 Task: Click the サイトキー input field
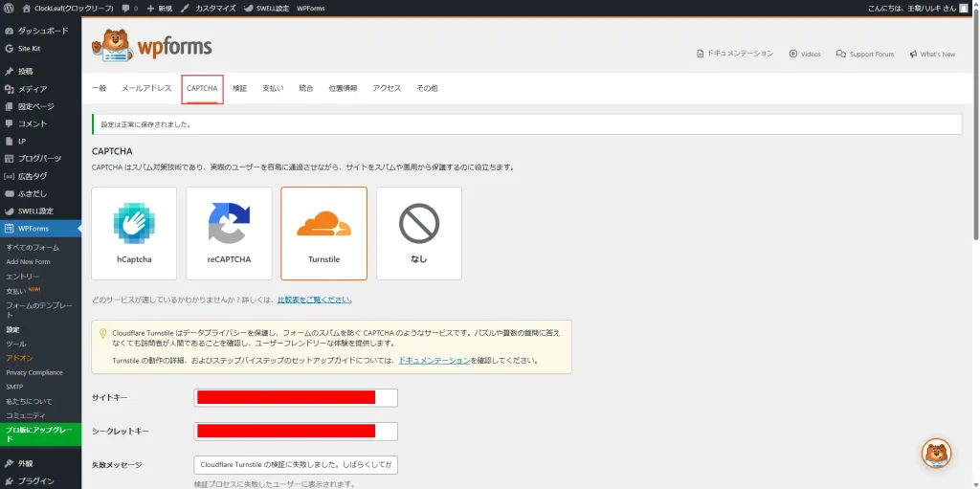(295, 397)
